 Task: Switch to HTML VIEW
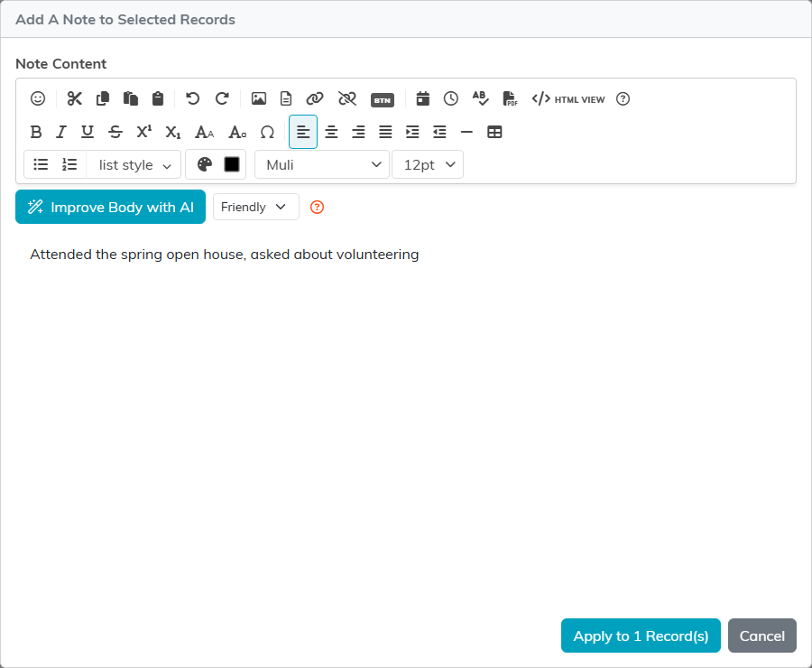coord(568,99)
